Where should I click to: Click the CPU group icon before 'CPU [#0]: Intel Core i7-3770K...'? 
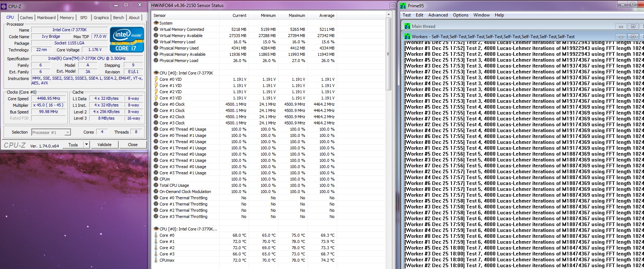click(156, 229)
